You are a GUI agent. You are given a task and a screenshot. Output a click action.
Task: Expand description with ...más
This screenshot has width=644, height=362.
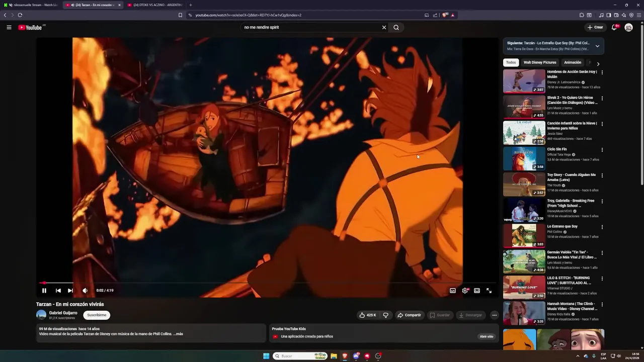[178, 334]
